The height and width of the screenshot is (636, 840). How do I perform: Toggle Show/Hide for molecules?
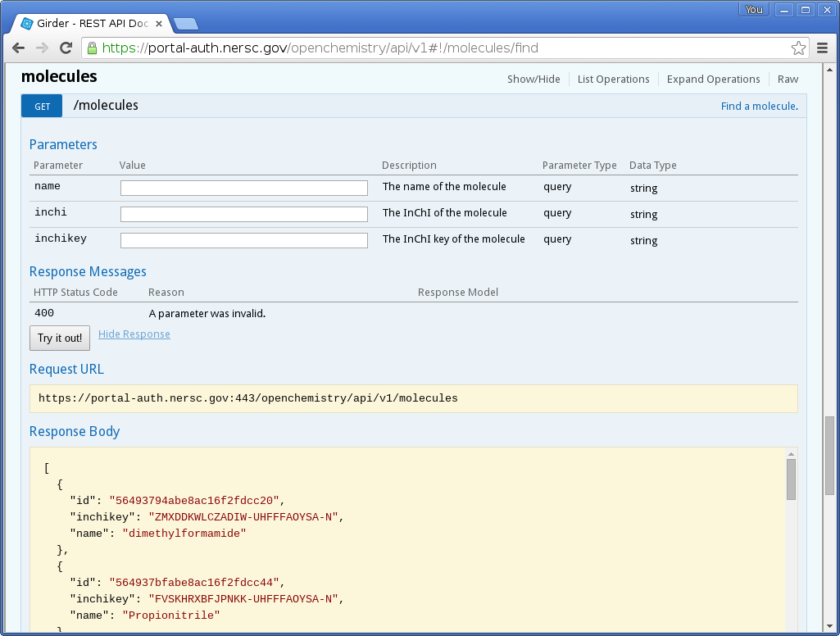534,79
